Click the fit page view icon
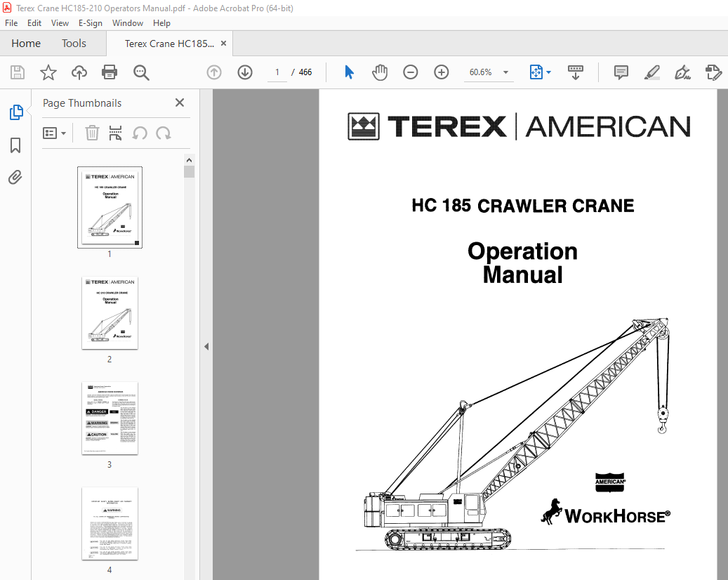This screenshot has height=580, width=728. 536,72
